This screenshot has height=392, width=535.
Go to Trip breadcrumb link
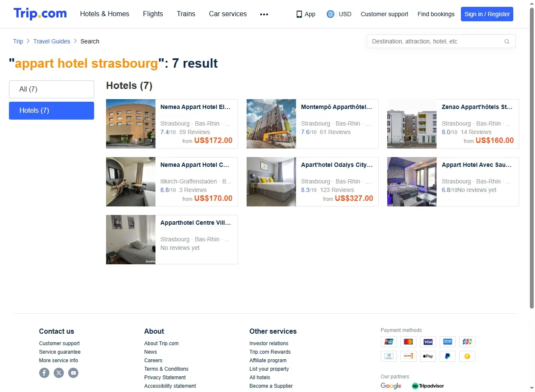[x=18, y=41]
